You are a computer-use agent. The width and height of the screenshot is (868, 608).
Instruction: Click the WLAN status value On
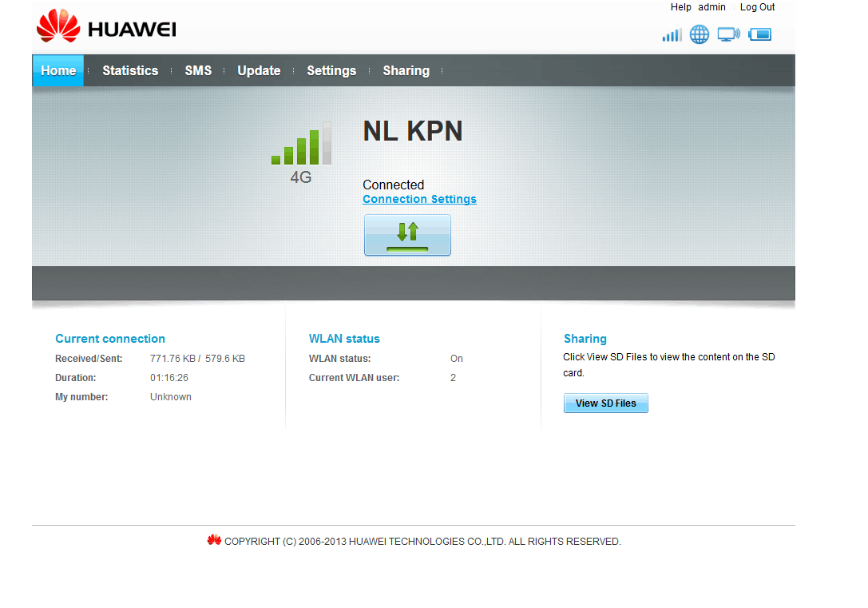457,358
